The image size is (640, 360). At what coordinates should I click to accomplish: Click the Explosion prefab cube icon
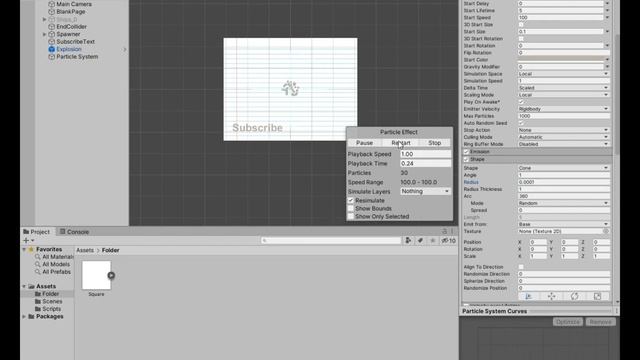point(51,49)
